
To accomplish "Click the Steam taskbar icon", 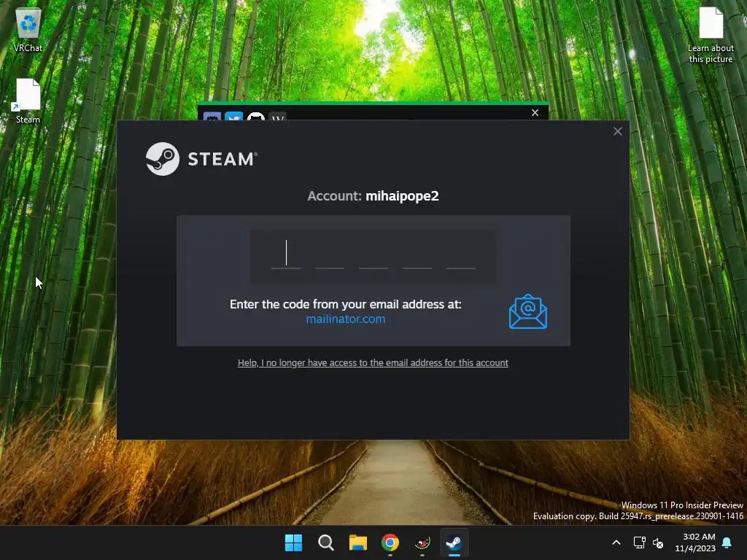I will click(x=454, y=542).
